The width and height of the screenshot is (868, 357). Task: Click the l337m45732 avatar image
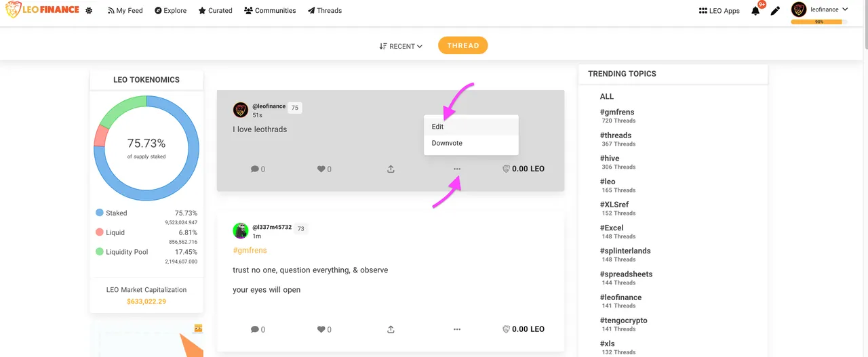pyautogui.click(x=240, y=230)
